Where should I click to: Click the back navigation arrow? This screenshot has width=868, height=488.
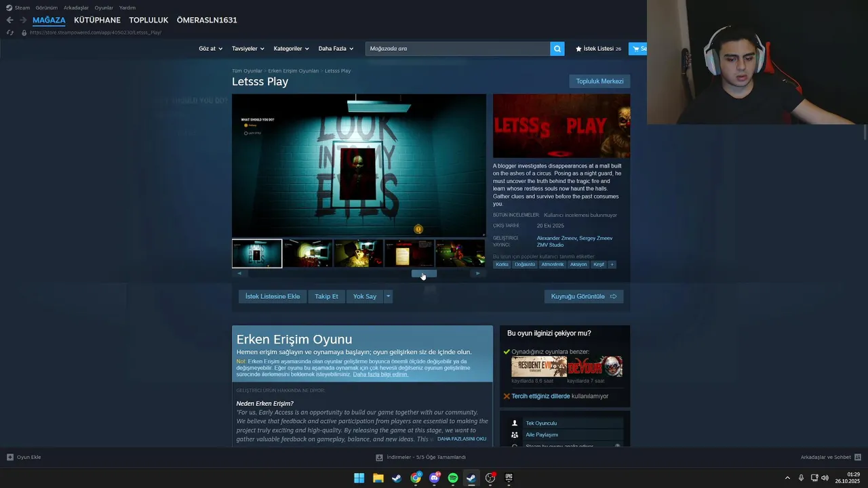coord(9,20)
